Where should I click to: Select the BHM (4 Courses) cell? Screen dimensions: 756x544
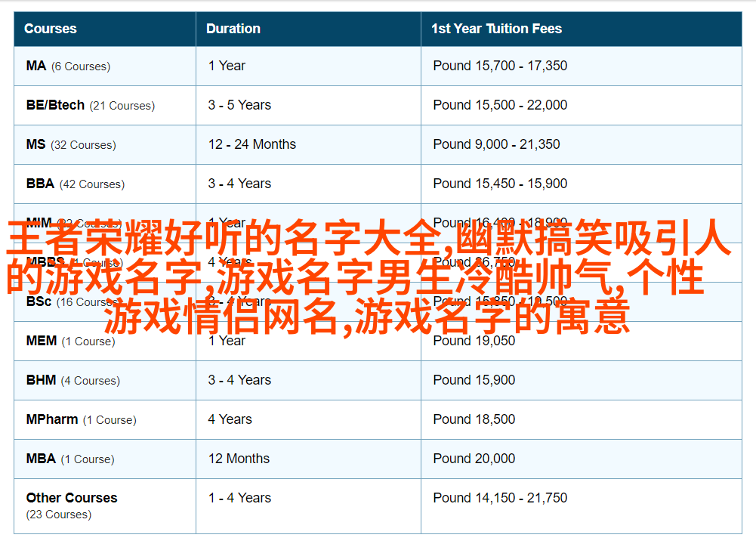[x=105, y=381]
